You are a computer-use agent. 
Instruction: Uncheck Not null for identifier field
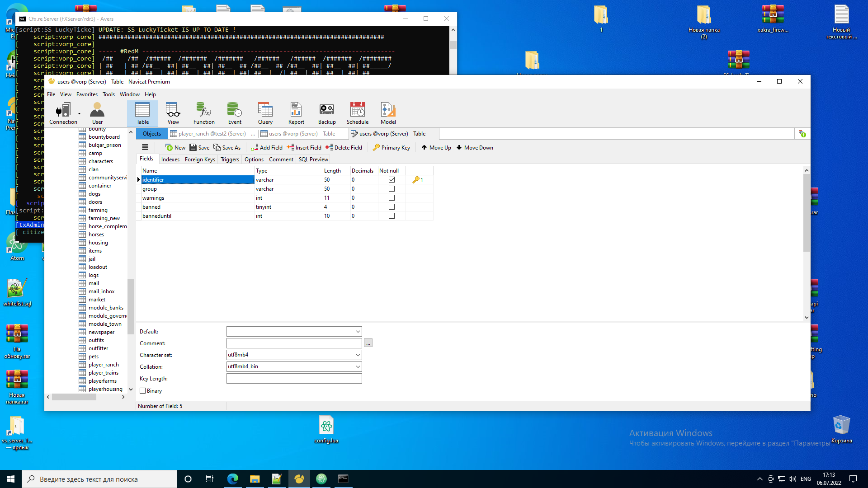click(x=392, y=179)
